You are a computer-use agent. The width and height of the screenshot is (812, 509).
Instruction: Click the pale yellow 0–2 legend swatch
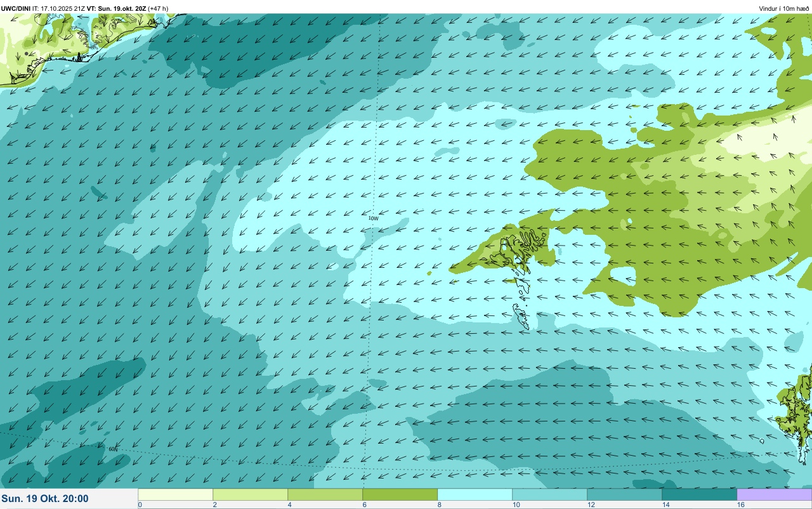click(176, 494)
